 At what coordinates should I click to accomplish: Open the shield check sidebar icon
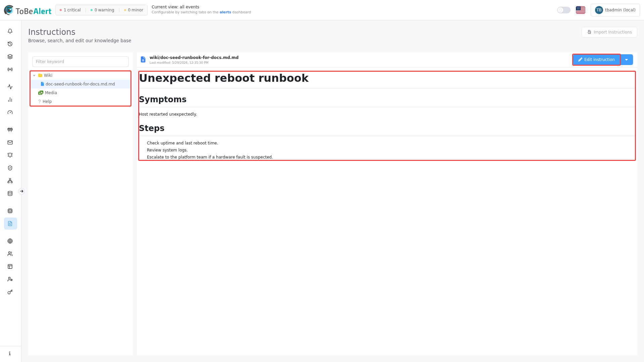coord(10,168)
